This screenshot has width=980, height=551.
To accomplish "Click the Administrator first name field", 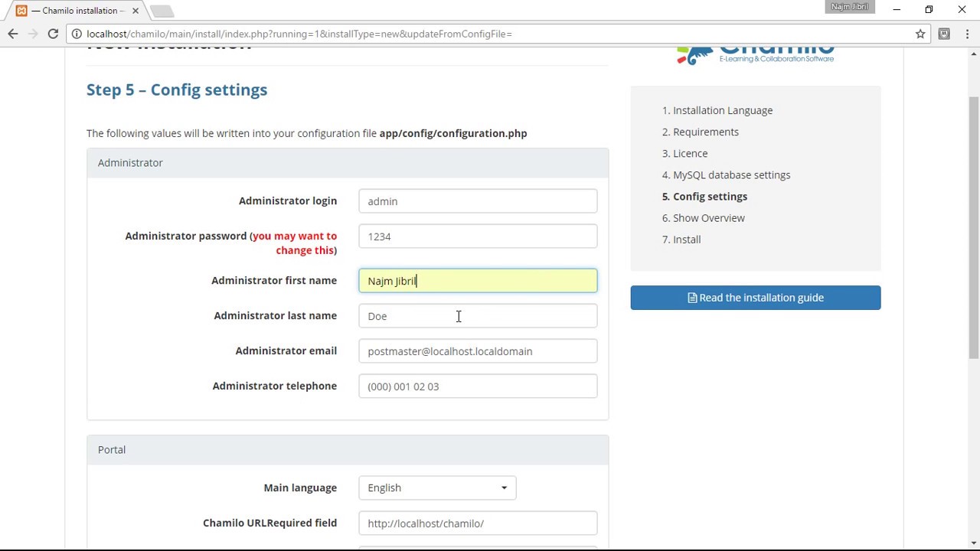I will pyautogui.click(x=478, y=281).
